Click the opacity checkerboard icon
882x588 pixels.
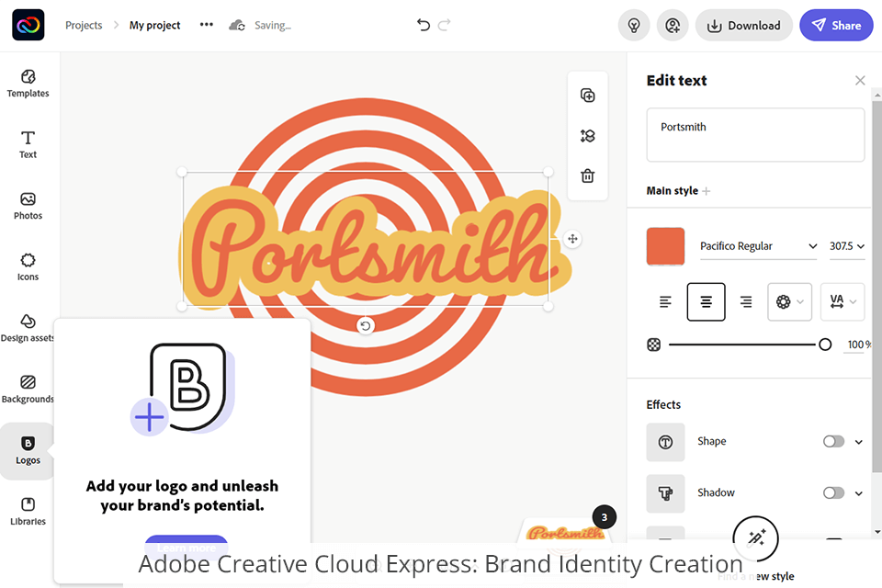[653, 345]
